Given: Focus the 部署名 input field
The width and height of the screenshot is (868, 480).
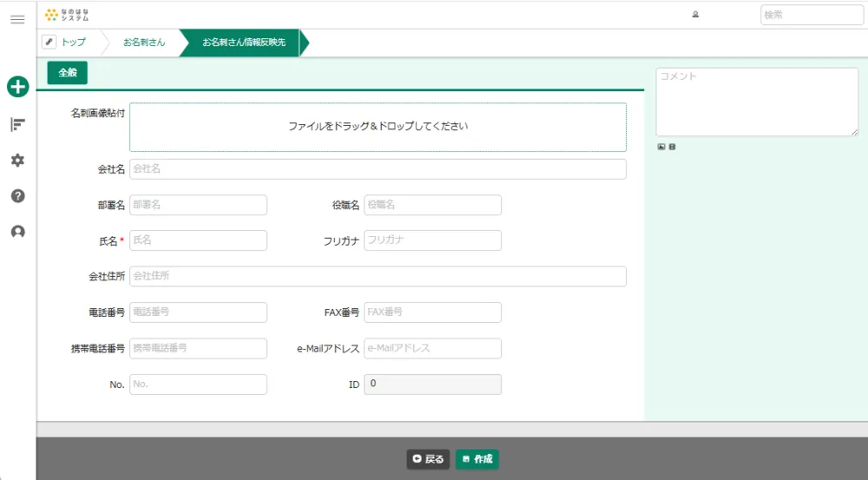Looking at the screenshot, I should click(x=198, y=205).
